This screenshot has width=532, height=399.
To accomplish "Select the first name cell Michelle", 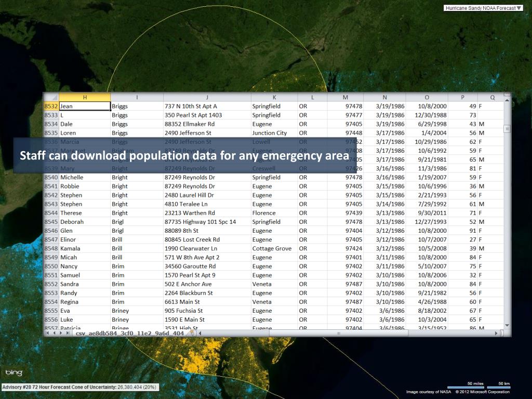I will (x=85, y=177).
